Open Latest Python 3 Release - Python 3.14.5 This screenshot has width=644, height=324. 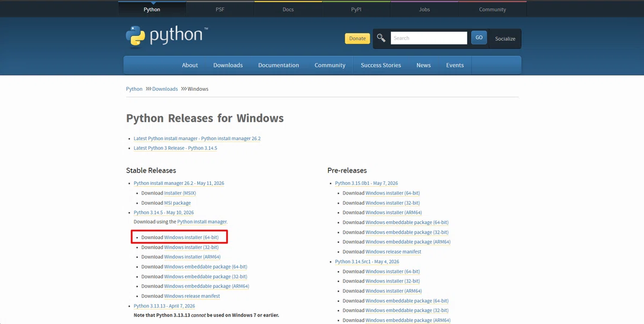point(175,148)
